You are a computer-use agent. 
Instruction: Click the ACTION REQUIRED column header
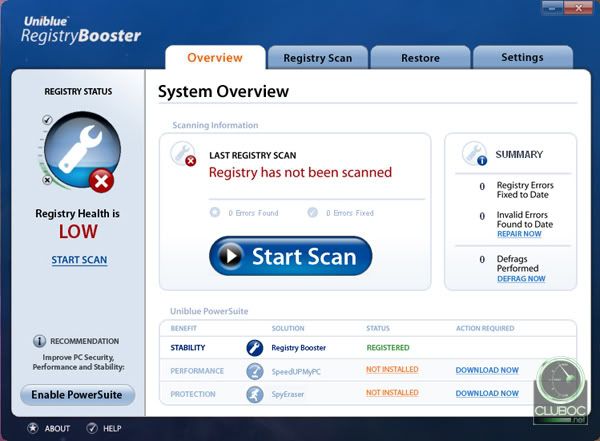(485, 328)
